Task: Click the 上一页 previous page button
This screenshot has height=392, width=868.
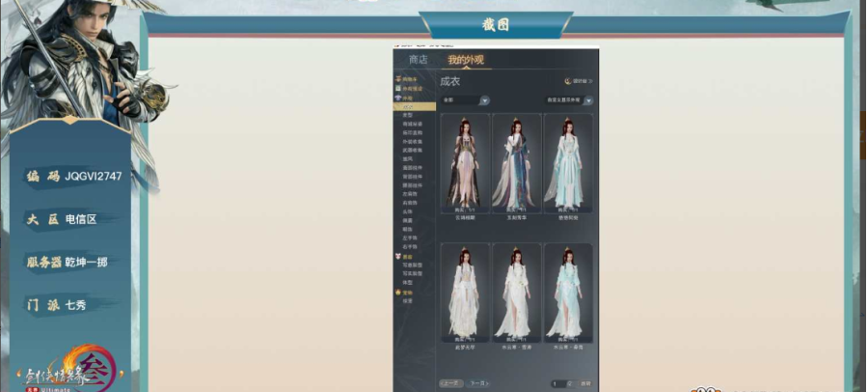Action: click(x=450, y=383)
